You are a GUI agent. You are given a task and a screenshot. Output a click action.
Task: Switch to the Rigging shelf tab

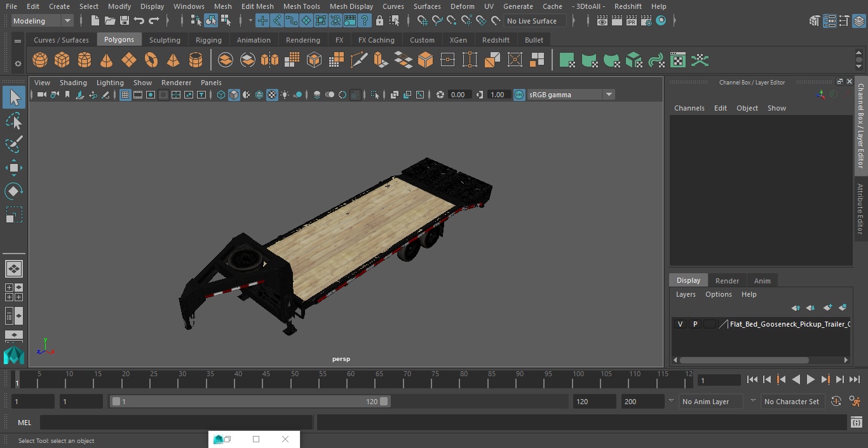pos(208,40)
